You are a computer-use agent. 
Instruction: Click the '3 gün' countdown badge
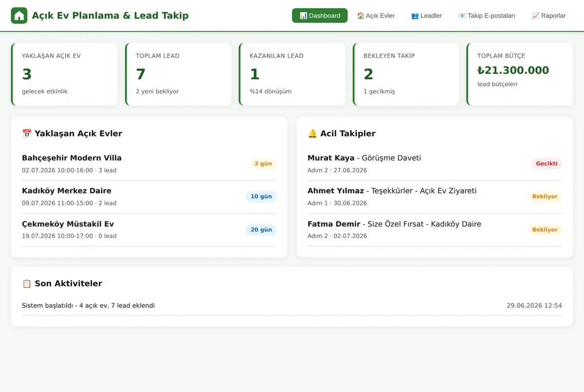[x=263, y=164]
